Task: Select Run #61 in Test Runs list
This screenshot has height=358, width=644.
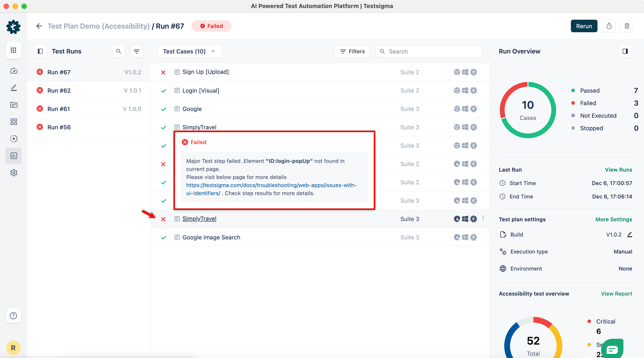Action: [x=59, y=109]
